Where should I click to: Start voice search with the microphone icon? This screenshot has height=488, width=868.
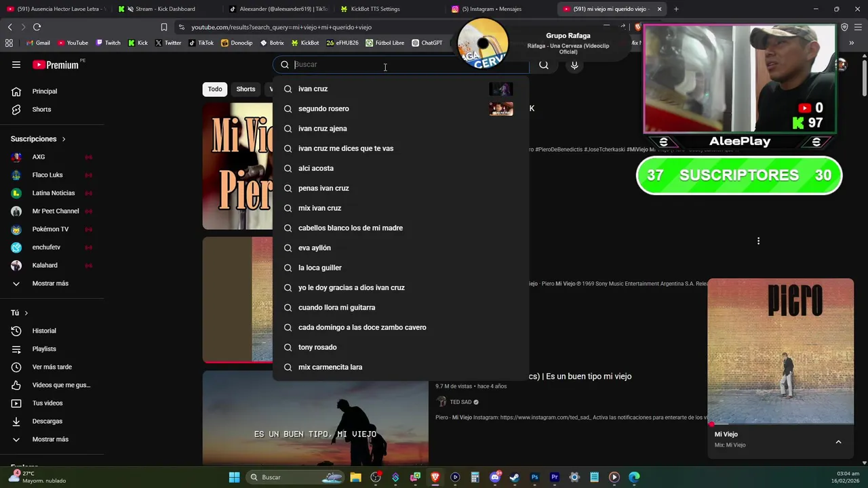574,65
